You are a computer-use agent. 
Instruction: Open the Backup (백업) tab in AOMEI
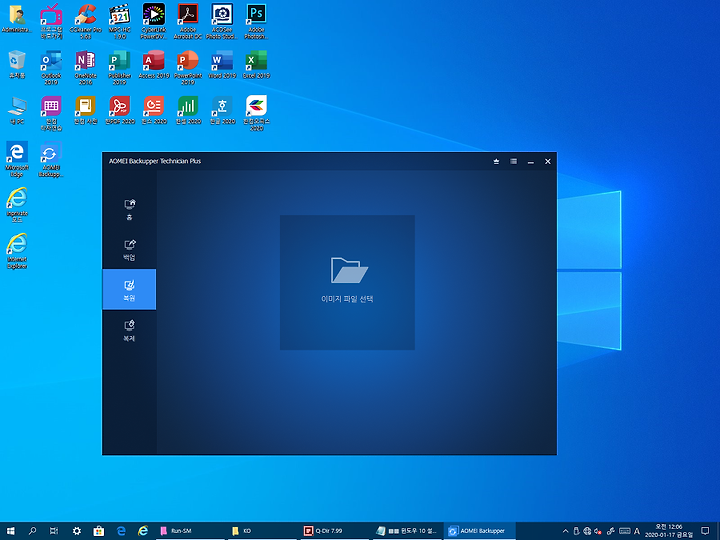(129, 249)
